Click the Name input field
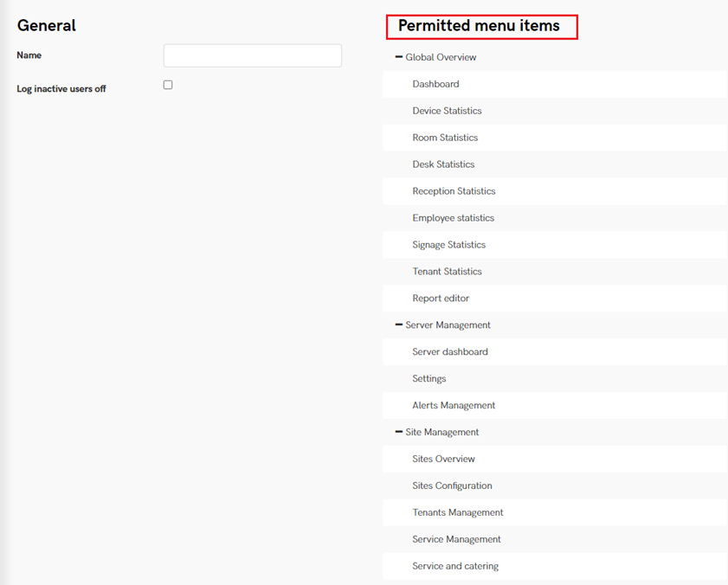Screen dimensions: 728x585 point(252,56)
